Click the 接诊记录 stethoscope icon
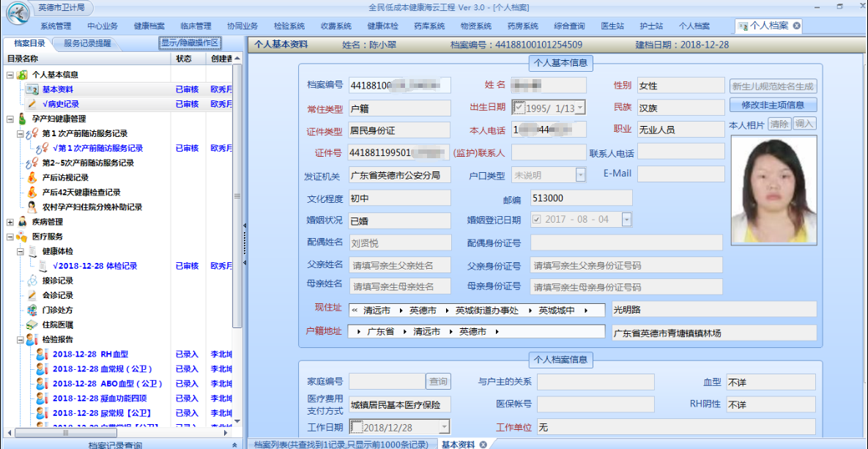Image resolution: width=868 pixels, height=449 pixels. pyautogui.click(x=32, y=281)
